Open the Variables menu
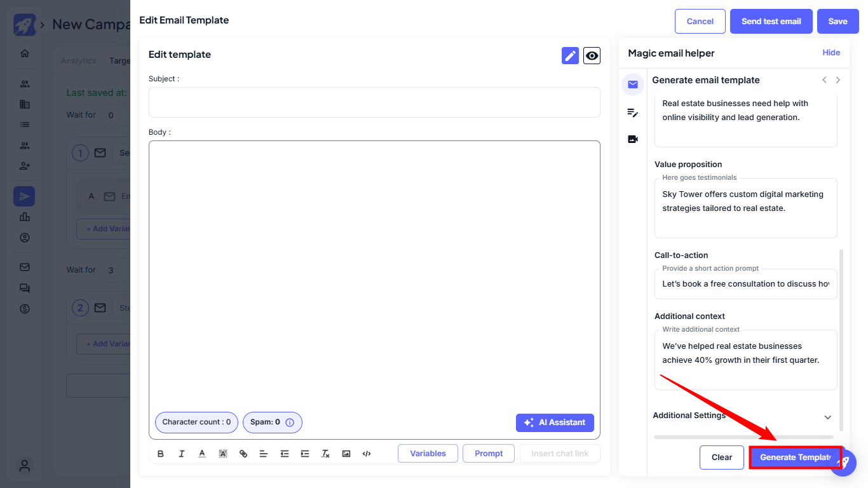 428,454
